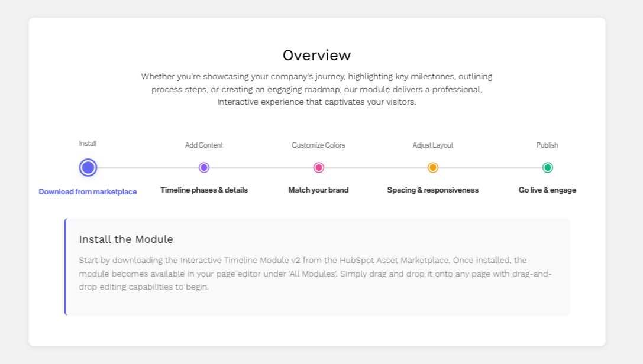Click the Match your brand subtitle
The height and width of the screenshot is (364, 643).
point(318,190)
